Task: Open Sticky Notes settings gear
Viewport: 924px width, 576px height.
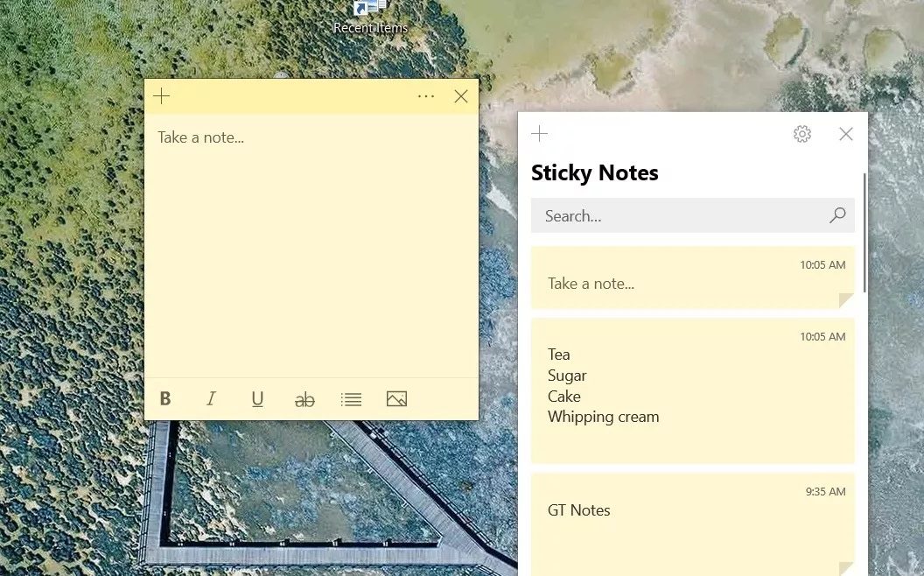Action: point(802,134)
